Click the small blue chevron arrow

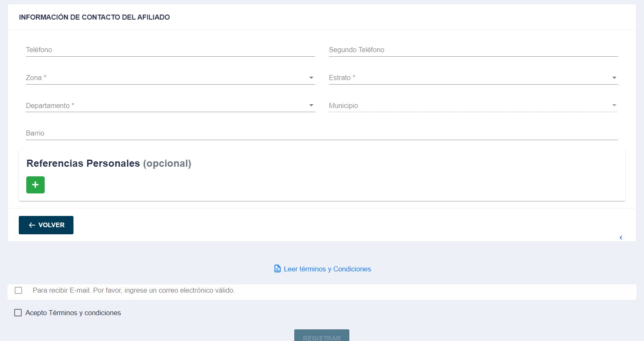pyautogui.click(x=621, y=238)
